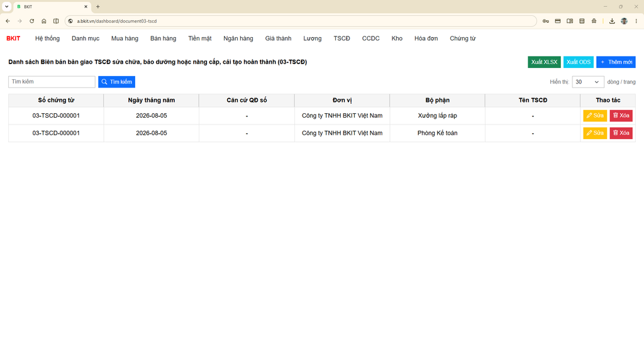644x346 pixels.
Task: Close the BKIT browser tab
Action: click(86, 6)
